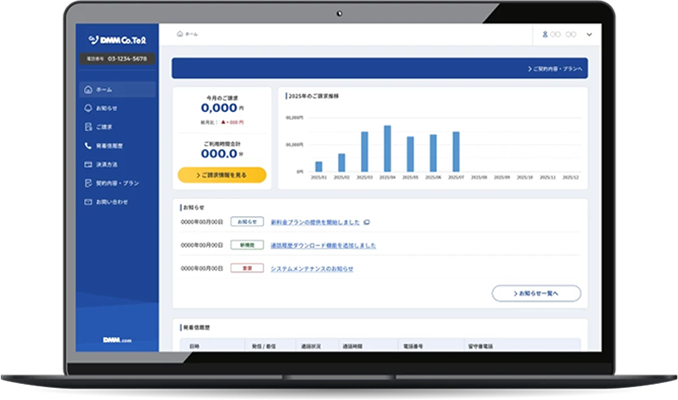Viewport: 678px width, 400px height.
Task: Click the 0,000 円 monthly billing amount
Action: pos(222,108)
